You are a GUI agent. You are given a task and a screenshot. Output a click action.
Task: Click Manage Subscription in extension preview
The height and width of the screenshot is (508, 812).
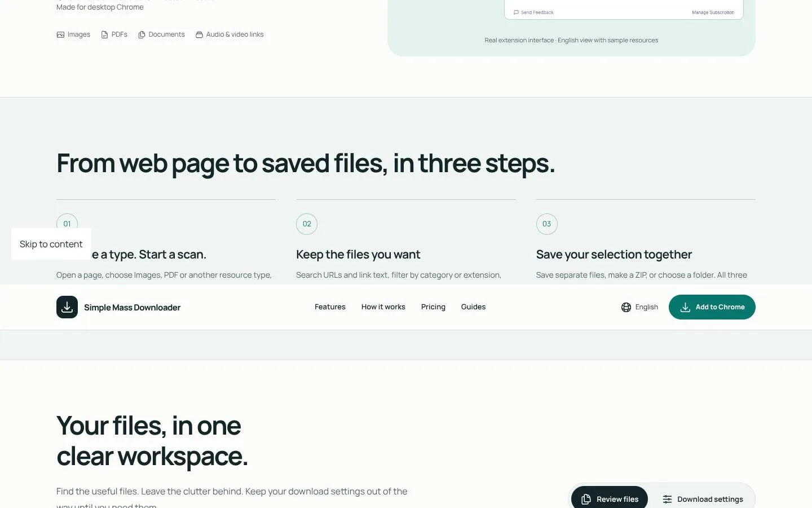713,12
